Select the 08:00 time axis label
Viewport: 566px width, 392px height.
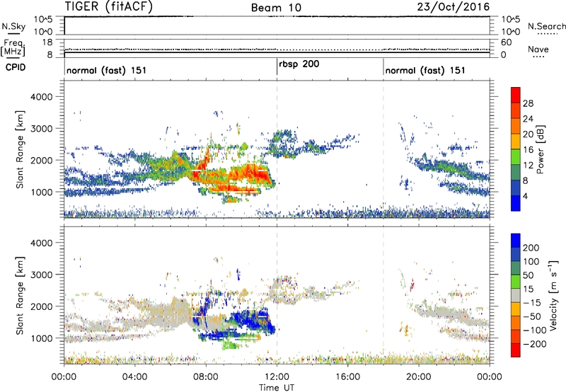[205, 377]
